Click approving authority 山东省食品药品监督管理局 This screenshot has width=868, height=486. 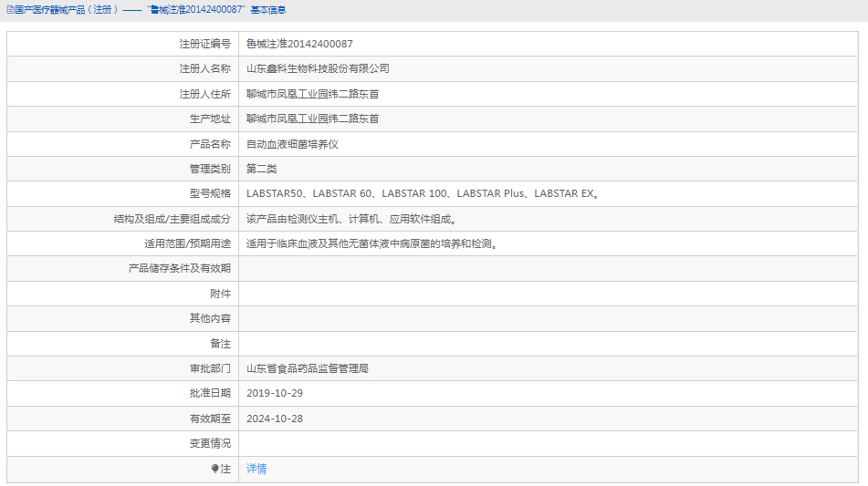click(x=308, y=368)
